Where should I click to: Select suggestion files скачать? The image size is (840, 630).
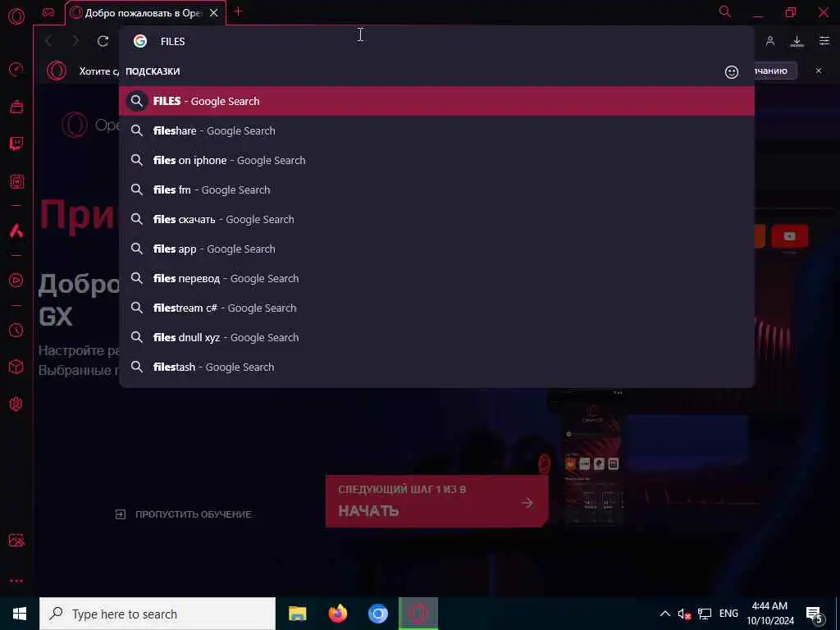coord(436,219)
